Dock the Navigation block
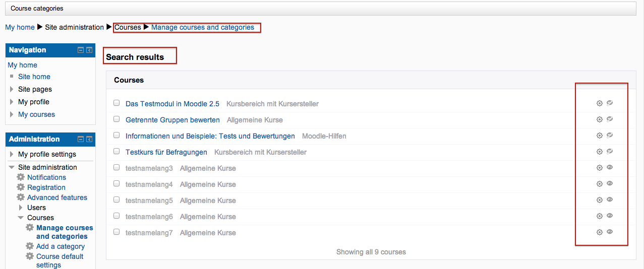The height and width of the screenshot is (269, 644). 89,50
